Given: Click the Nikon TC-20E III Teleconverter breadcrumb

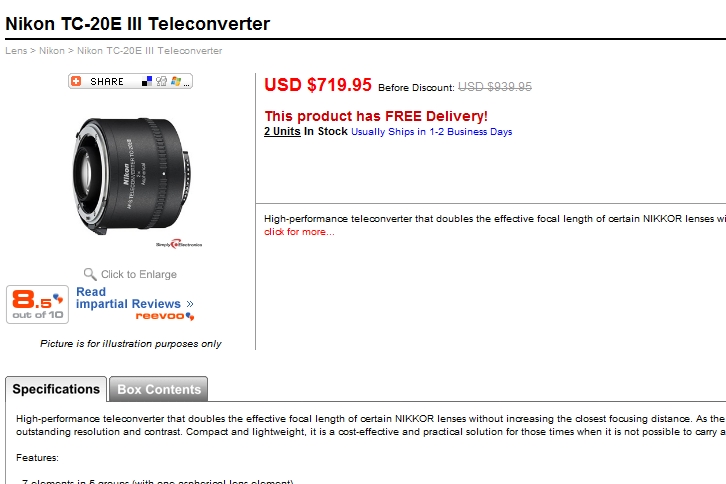Looking at the screenshot, I should tap(150, 50).
